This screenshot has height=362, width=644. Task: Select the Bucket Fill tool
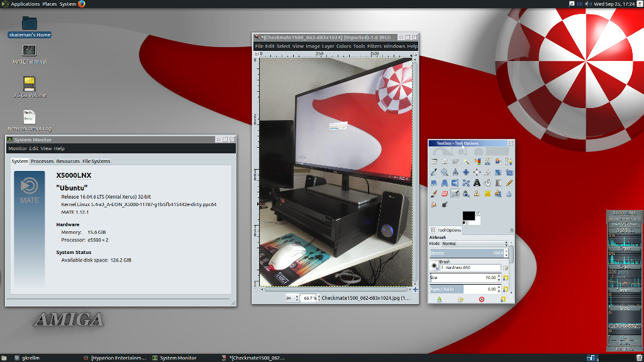[x=487, y=183]
